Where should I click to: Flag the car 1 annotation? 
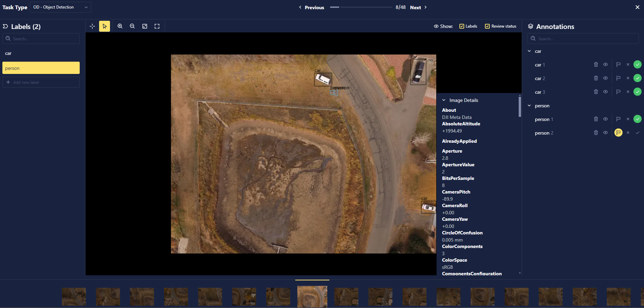click(618, 64)
